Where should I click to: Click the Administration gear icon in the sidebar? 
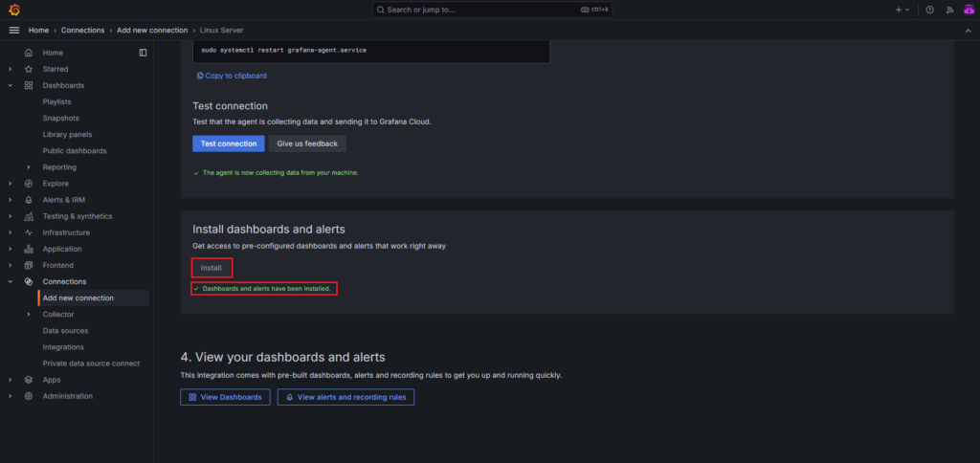click(29, 396)
